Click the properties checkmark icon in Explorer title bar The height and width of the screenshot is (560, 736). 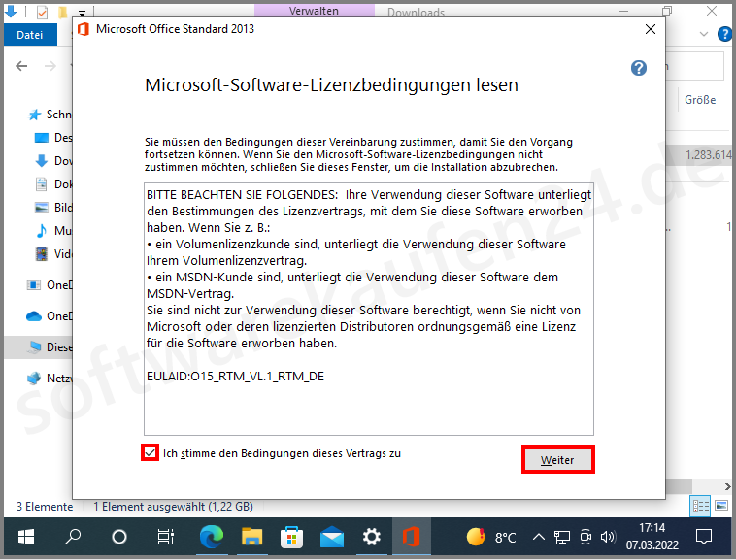click(42, 12)
